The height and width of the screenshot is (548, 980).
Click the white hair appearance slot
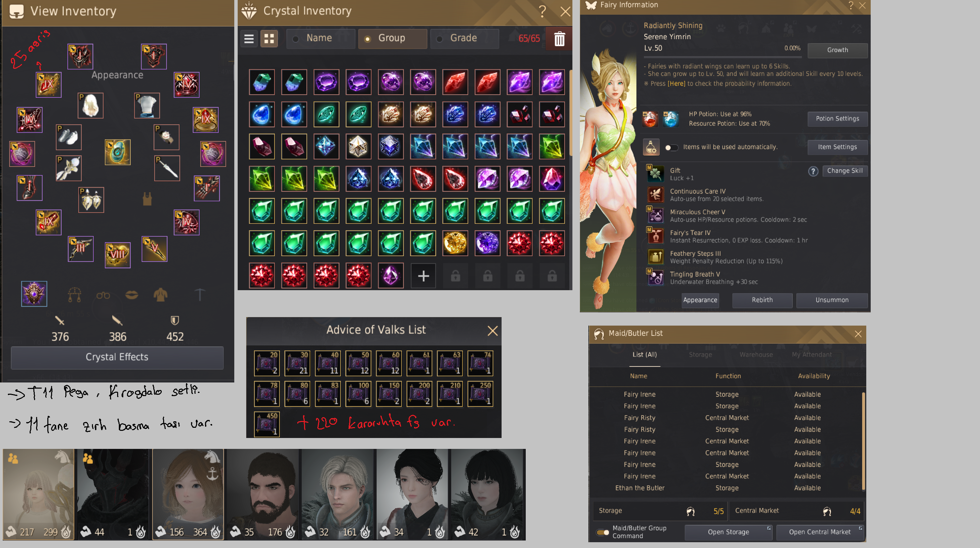tap(91, 106)
